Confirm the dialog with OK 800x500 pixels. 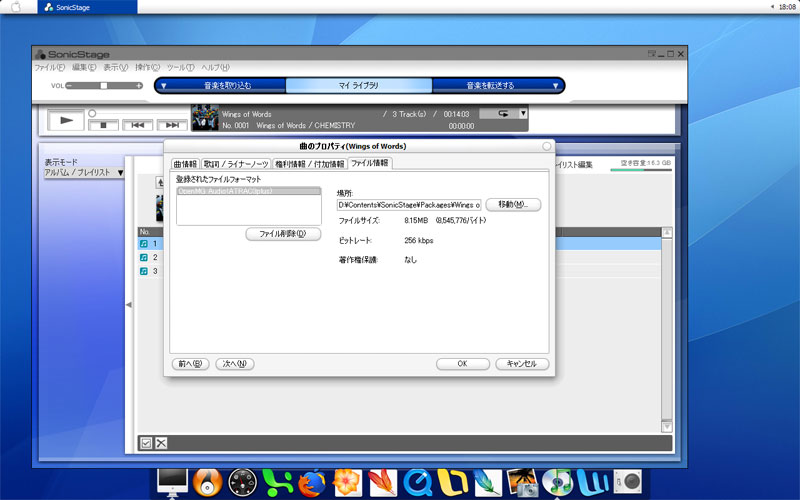pyautogui.click(x=462, y=364)
